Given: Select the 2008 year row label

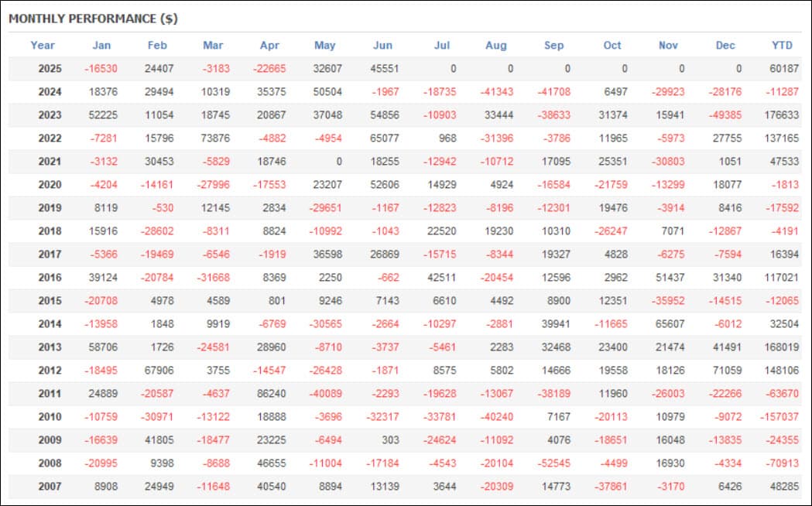Looking at the screenshot, I should [x=50, y=463].
